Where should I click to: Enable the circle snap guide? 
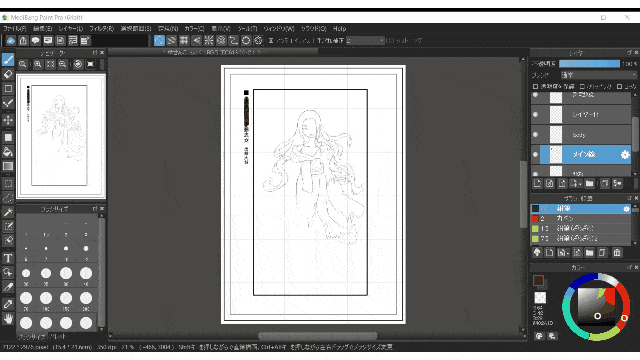(246, 40)
